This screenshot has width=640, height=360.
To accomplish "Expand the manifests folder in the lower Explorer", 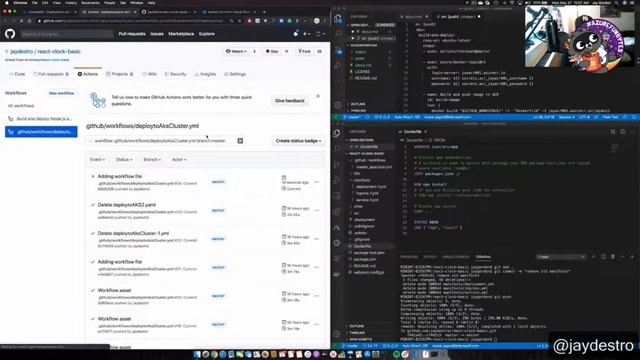I will (x=362, y=180).
